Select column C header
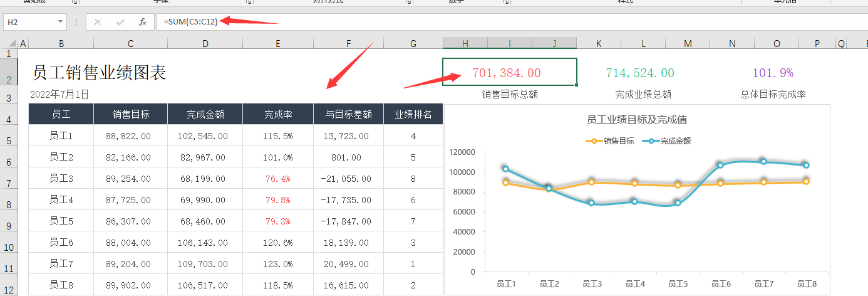868x296 pixels. 130,43
